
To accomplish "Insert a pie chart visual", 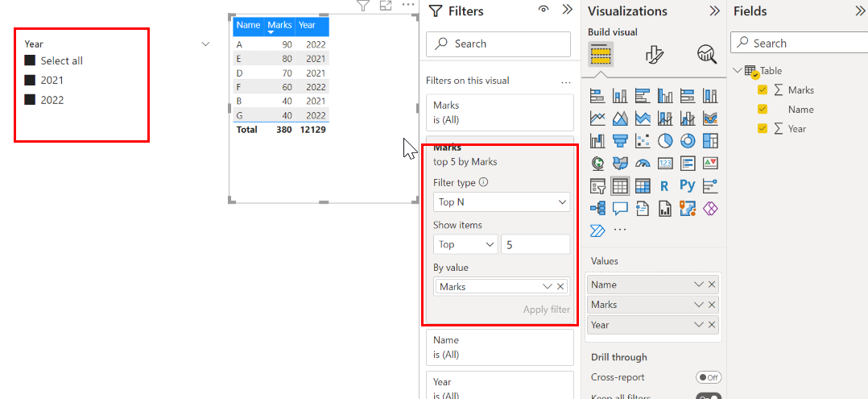I will click(665, 141).
